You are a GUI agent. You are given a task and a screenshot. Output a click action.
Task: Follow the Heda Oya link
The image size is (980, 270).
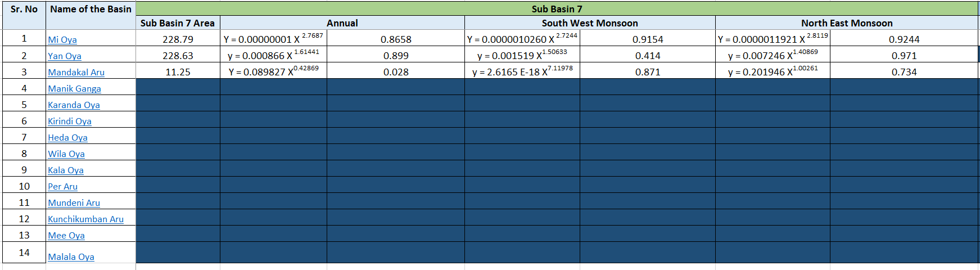(68, 138)
